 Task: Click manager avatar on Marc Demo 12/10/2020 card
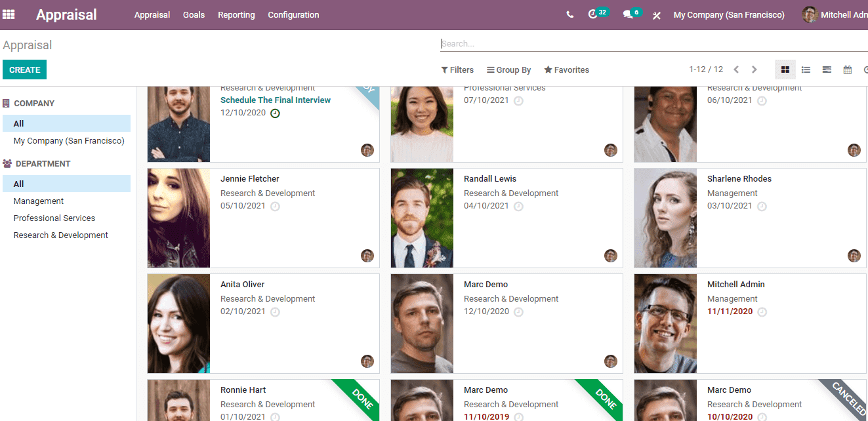(611, 361)
